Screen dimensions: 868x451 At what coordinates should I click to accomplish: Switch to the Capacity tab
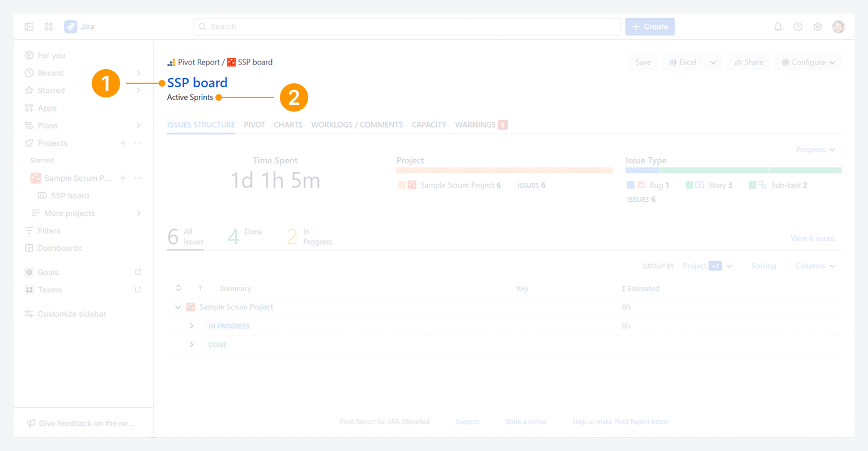tap(429, 125)
